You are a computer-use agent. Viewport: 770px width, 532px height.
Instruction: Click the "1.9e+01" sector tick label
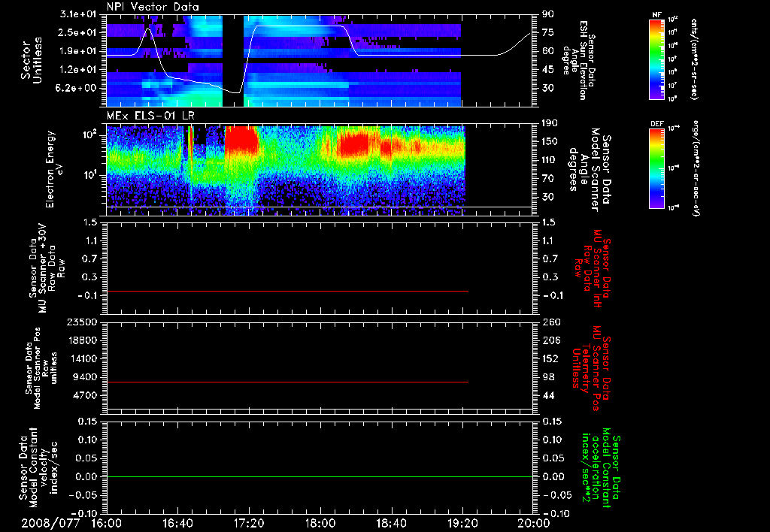tap(78, 51)
